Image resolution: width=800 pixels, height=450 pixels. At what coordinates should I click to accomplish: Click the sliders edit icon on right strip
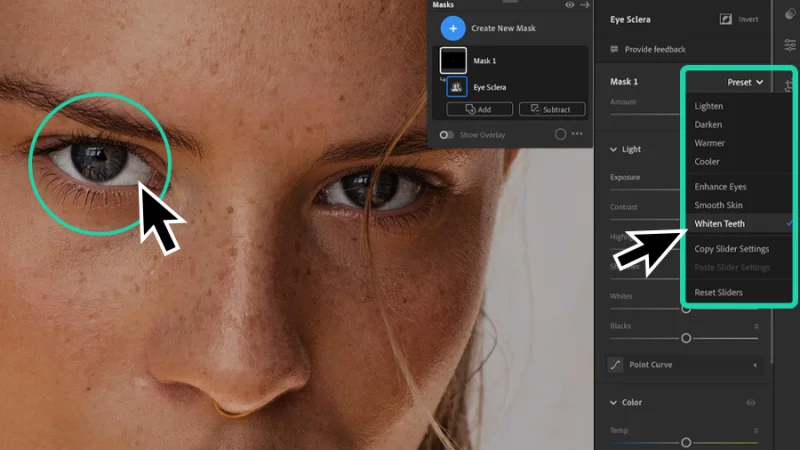(x=790, y=45)
